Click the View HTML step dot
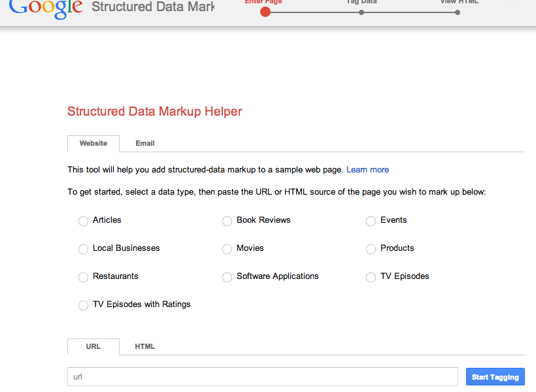Viewport: 536px width, 392px height. tap(458, 12)
